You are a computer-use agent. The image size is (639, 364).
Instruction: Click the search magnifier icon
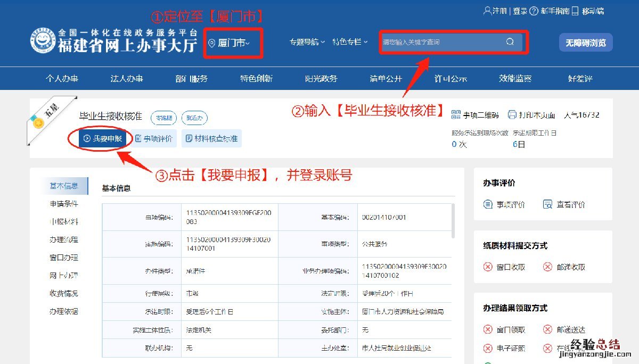510,42
